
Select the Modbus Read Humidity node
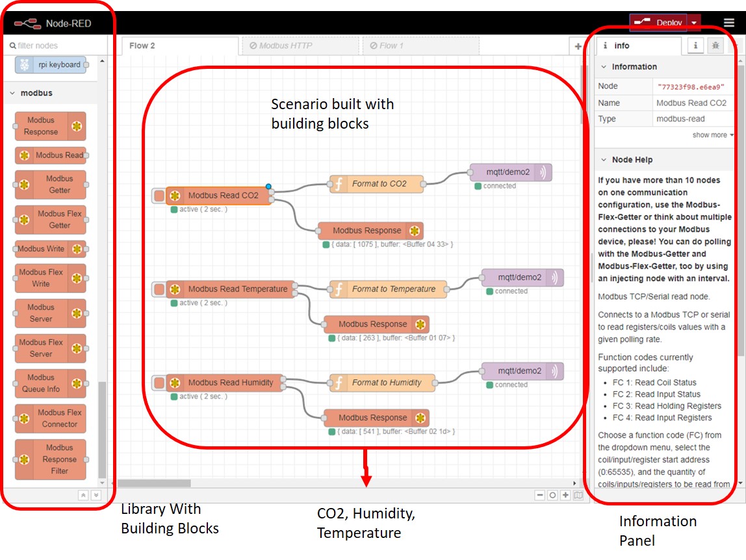tap(225, 383)
